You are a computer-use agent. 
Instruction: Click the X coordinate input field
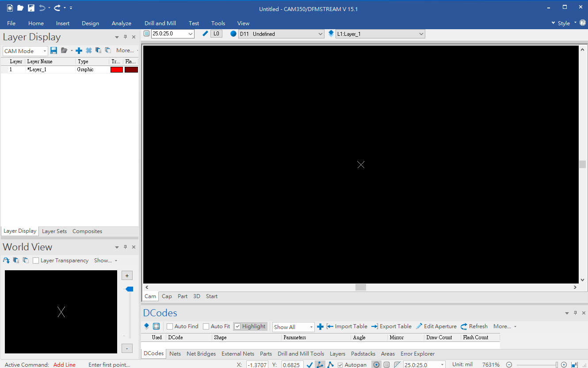(x=257, y=365)
